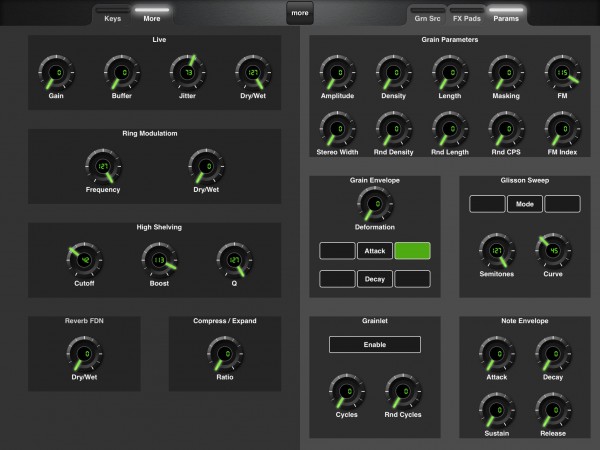
Task: Switch to the FX Pads tab
Action: click(466, 15)
